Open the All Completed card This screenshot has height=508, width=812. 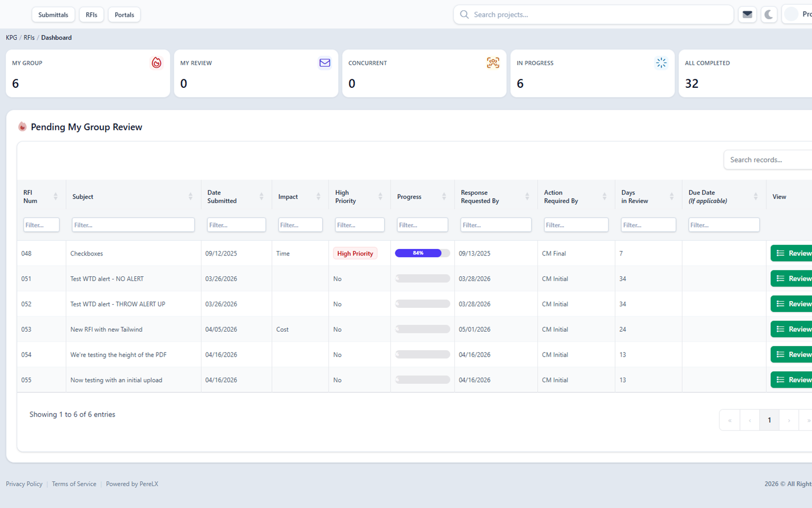coord(745,73)
